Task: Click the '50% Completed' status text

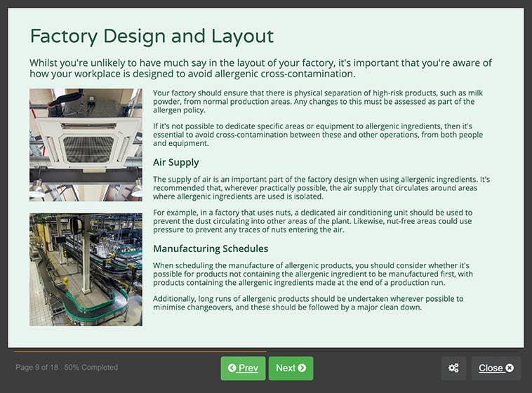Action: pyautogui.click(x=91, y=368)
